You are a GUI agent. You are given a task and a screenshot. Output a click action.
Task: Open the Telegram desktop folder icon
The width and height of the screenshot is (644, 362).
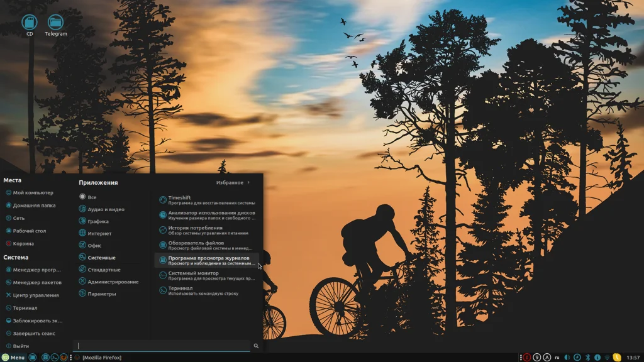55,25
